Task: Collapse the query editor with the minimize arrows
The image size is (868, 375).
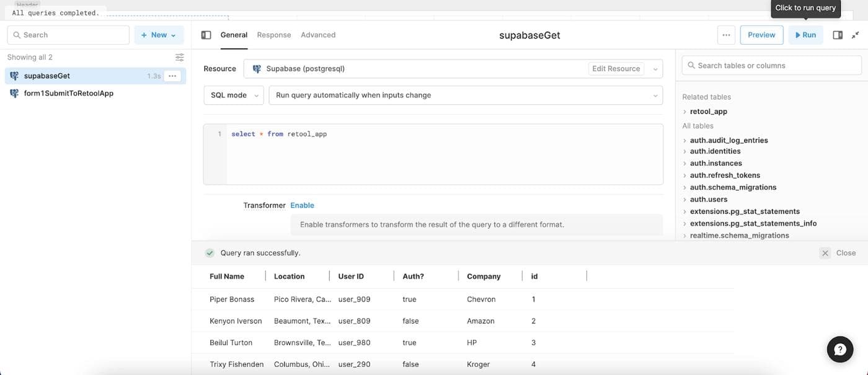Action: pos(856,35)
